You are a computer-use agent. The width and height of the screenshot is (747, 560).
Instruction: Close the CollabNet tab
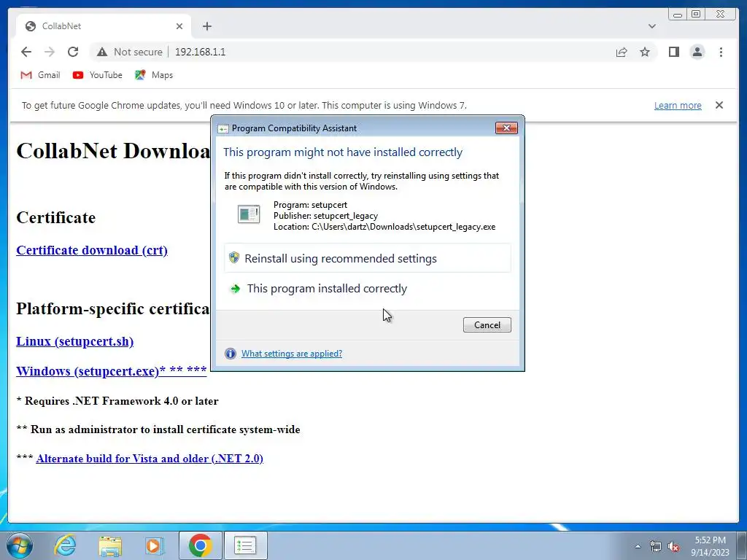pyautogui.click(x=179, y=26)
